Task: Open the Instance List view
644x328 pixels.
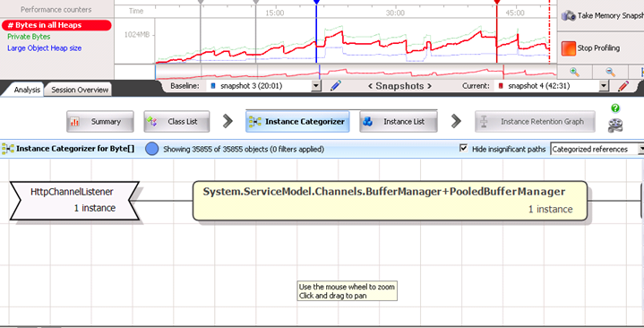Action: (x=399, y=122)
